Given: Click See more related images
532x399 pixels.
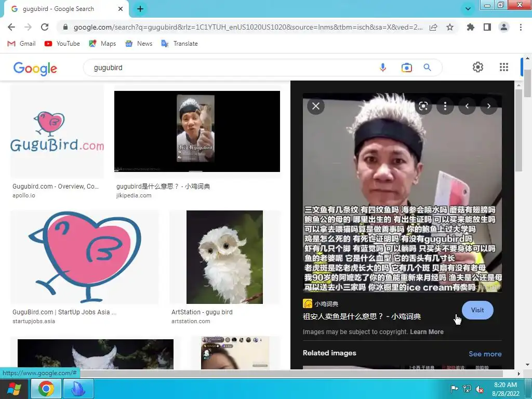Looking at the screenshot, I should point(485,354).
